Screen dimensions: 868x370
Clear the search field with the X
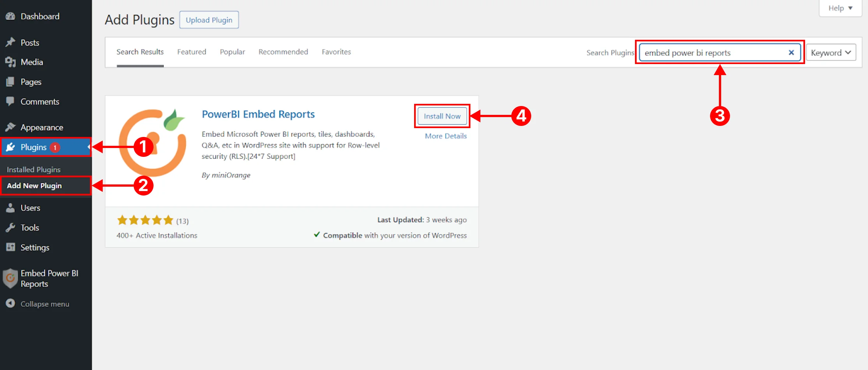791,53
